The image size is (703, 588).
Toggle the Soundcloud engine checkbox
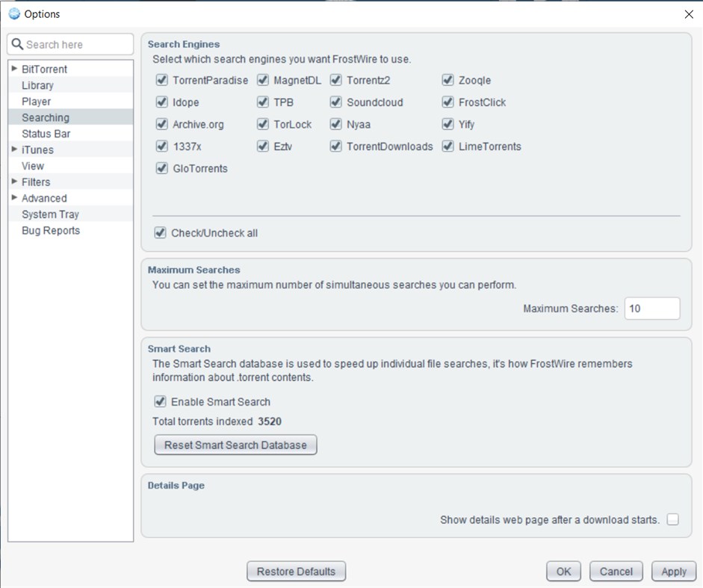pos(336,102)
